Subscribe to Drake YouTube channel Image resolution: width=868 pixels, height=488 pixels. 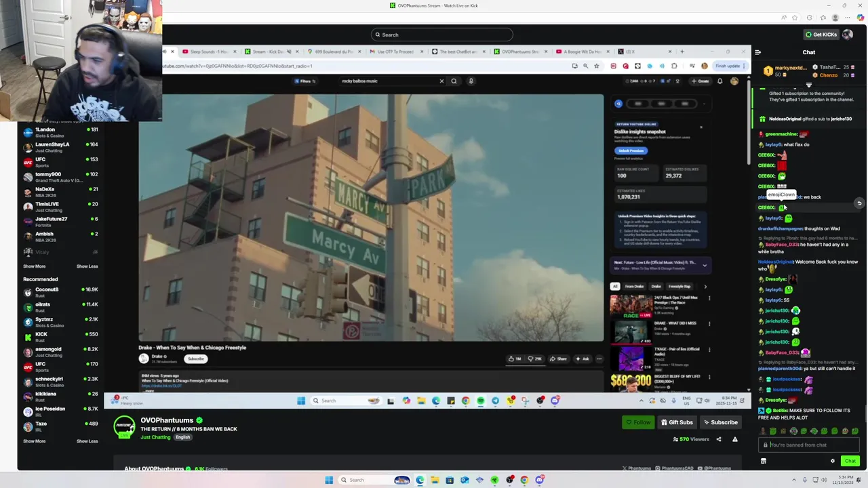coord(195,359)
